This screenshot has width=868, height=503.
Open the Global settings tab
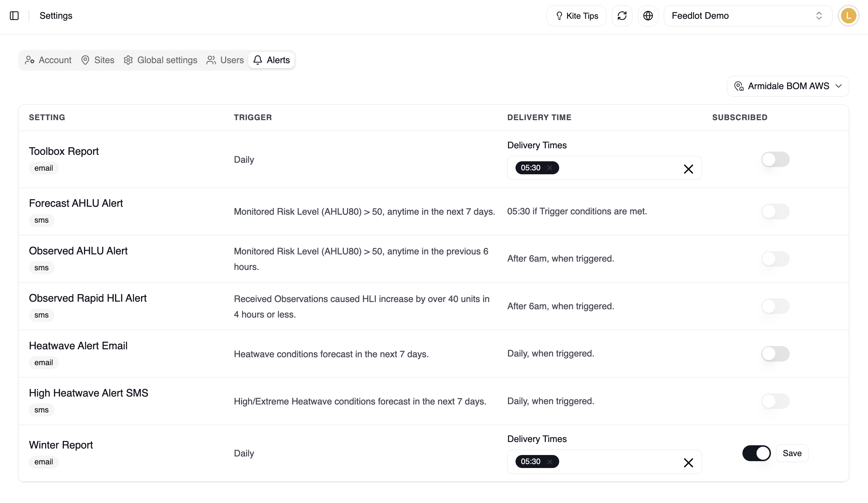click(x=161, y=60)
